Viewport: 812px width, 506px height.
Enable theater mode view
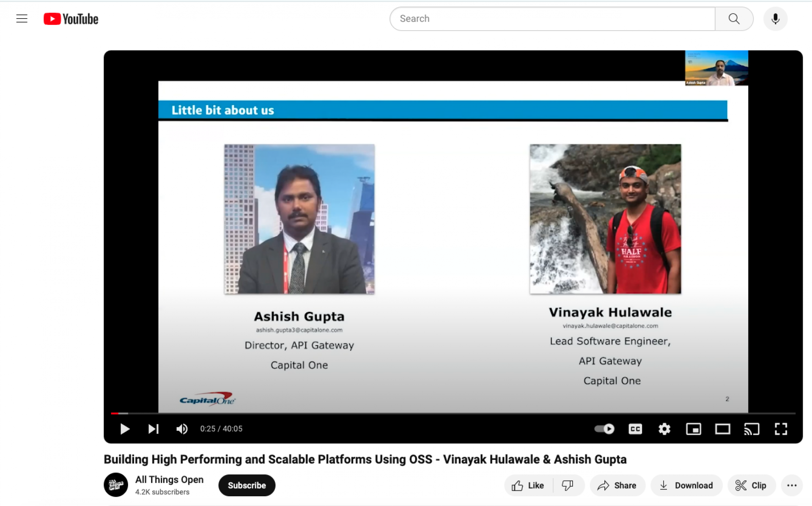pyautogui.click(x=723, y=429)
